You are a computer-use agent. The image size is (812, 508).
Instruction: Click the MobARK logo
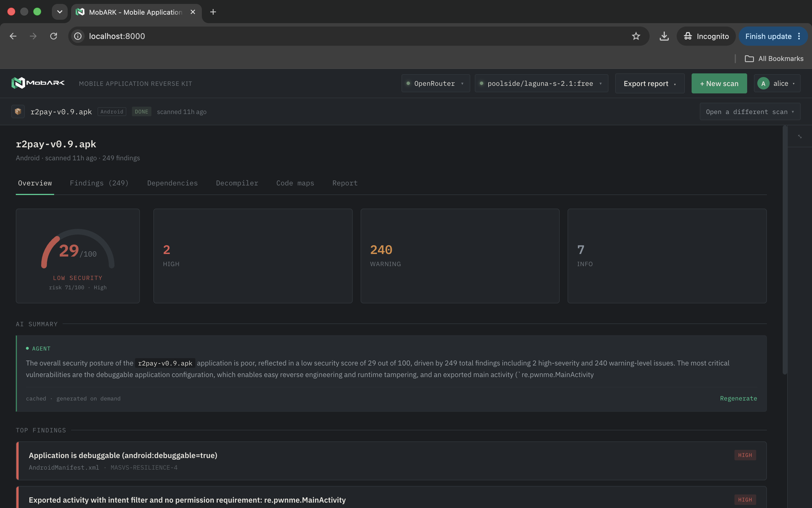click(38, 83)
